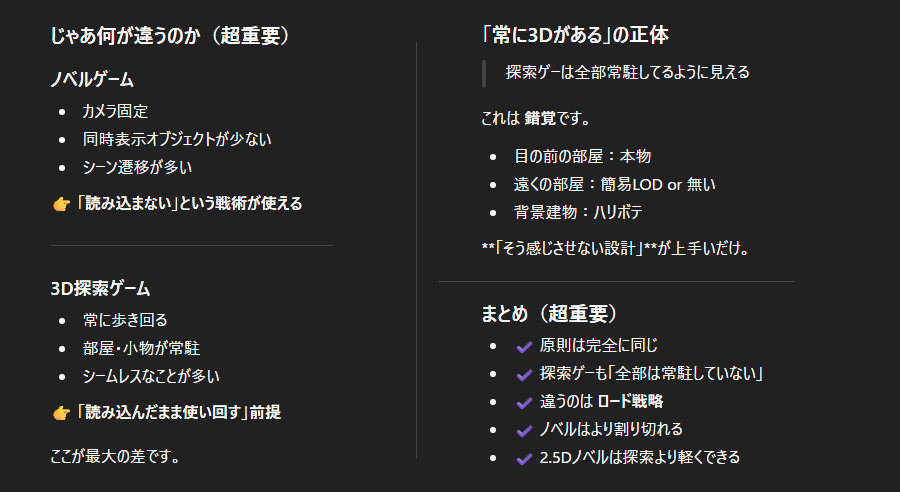Image resolution: width=900 pixels, height=492 pixels.
Task: Click the checkmark beside 探索ゲーも「全部は常駐していない」
Action: (x=523, y=374)
